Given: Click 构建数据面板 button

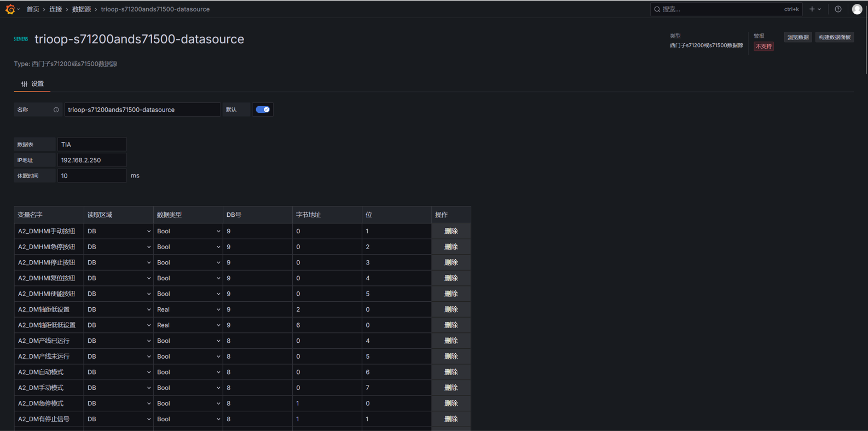Looking at the screenshot, I should [835, 37].
